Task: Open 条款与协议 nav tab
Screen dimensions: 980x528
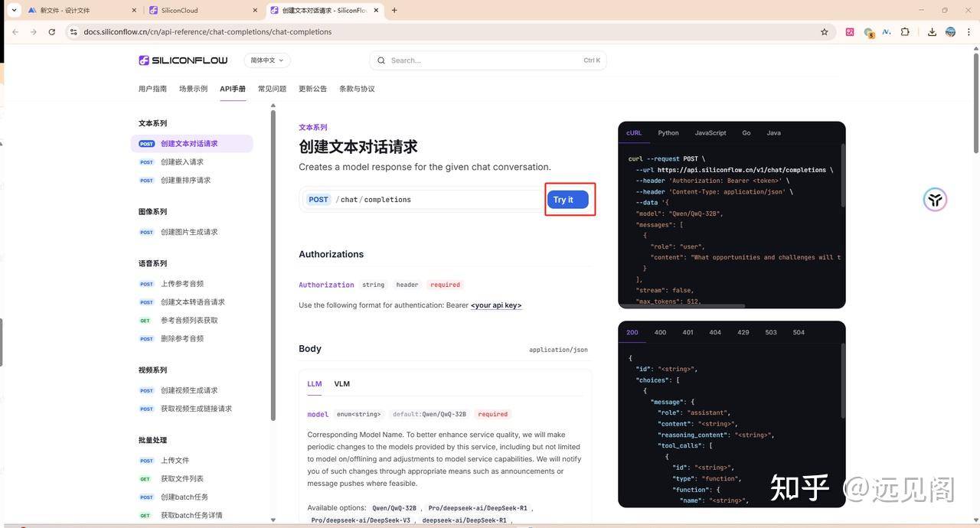Action: (357, 89)
